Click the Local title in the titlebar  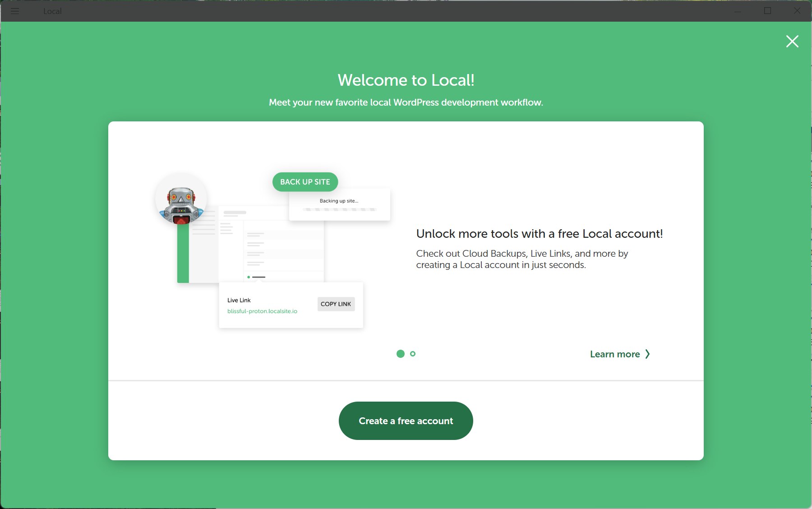[52, 11]
